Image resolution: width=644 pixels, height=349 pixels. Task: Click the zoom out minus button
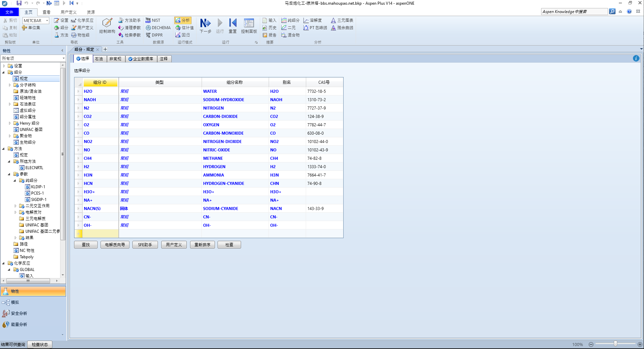591,344
